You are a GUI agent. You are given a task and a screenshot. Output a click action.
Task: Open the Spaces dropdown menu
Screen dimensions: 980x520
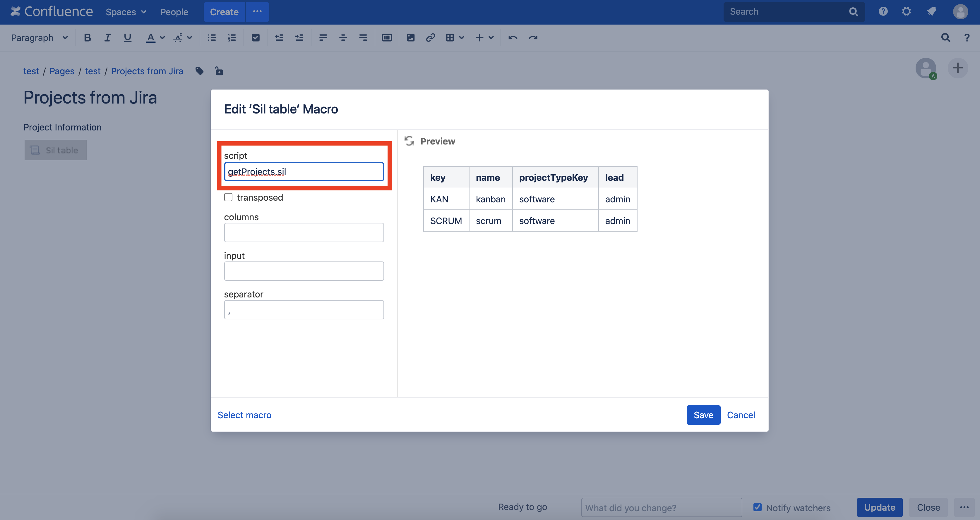pyautogui.click(x=126, y=12)
